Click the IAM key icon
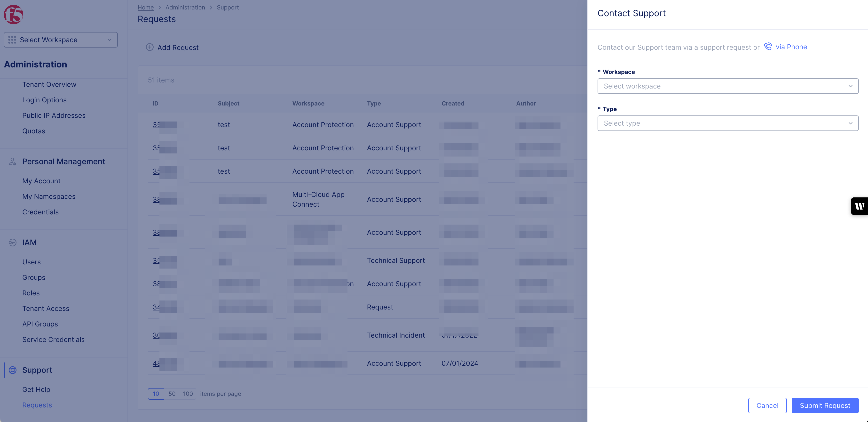 pyautogui.click(x=12, y=243)
